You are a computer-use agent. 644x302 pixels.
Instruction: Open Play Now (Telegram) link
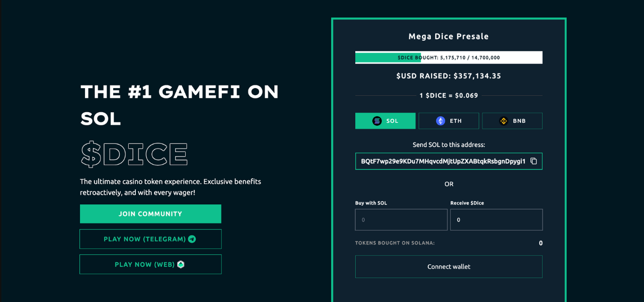coord(150,239)
